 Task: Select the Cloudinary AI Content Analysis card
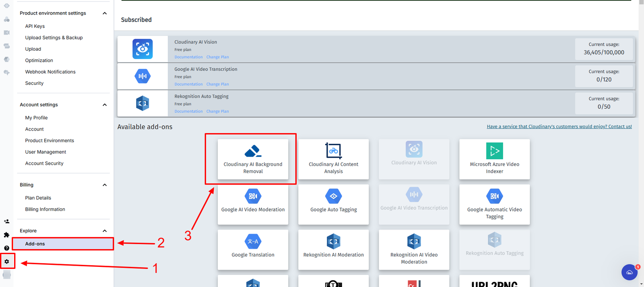(333, 159)
